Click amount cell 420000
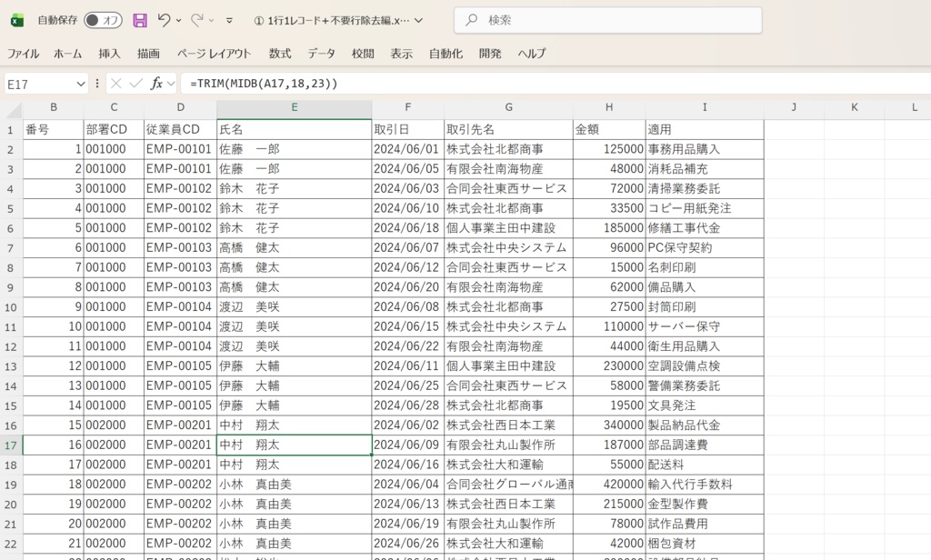The image size is (931, 560). (x=609, y=484)
